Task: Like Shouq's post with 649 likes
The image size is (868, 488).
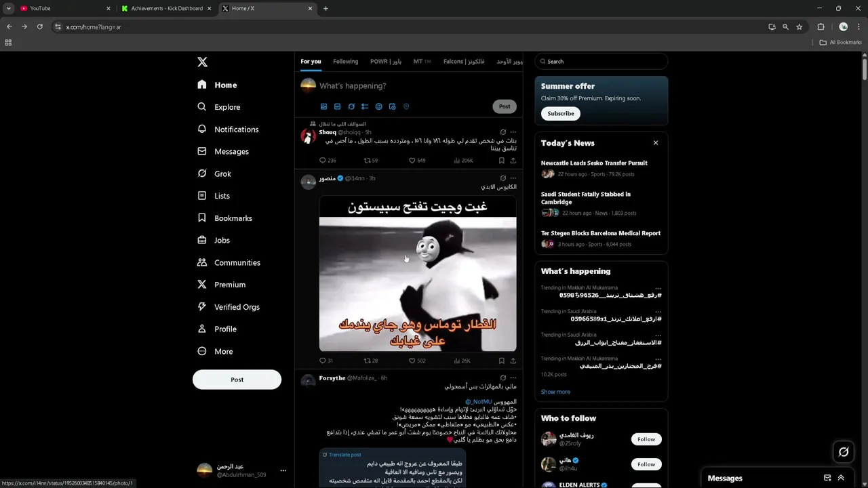Action: tap(416, 161)
